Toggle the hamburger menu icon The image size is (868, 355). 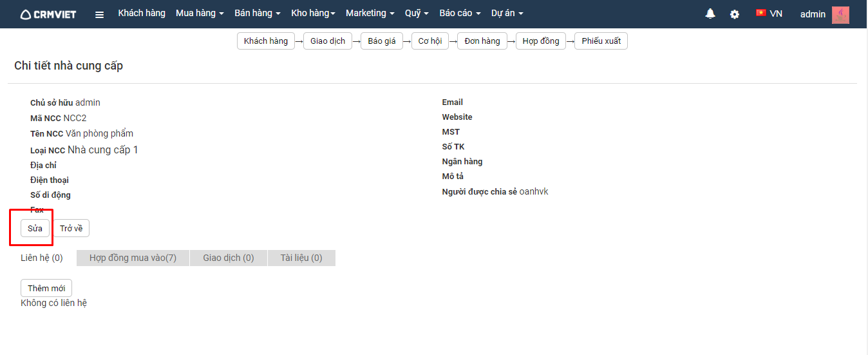click(99, 14)
